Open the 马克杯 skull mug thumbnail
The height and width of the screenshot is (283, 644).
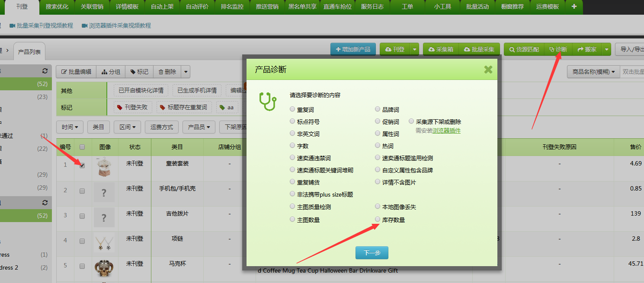105,268
